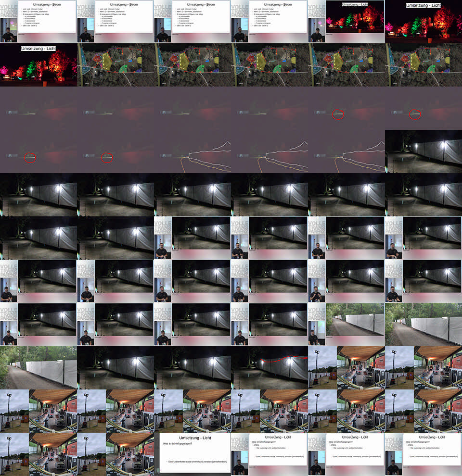
Task: Click the last full-frame daytime fence photo
Action: pos(38,368)
